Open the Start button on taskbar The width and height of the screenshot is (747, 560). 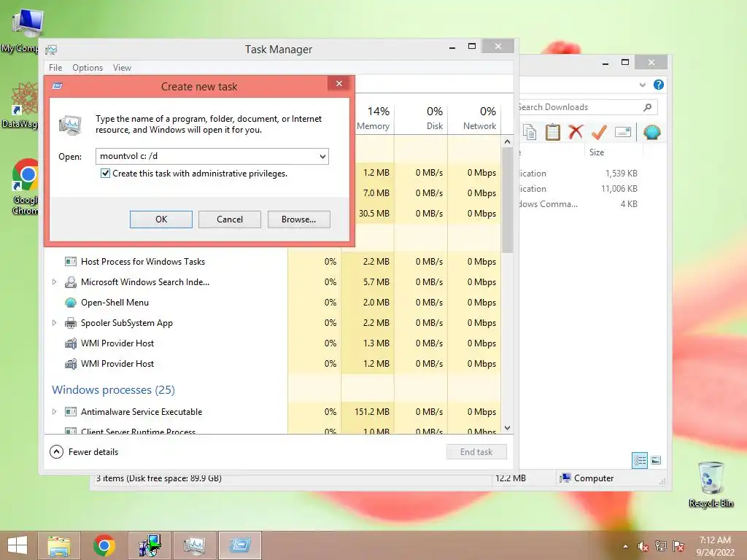click(x=18, y=545)
